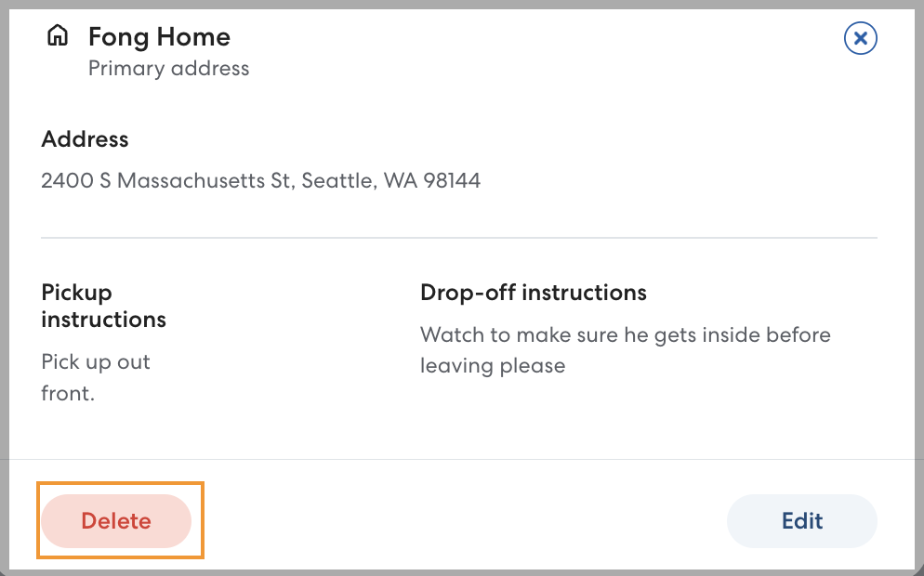Click the ZIP code 98144

452,180
